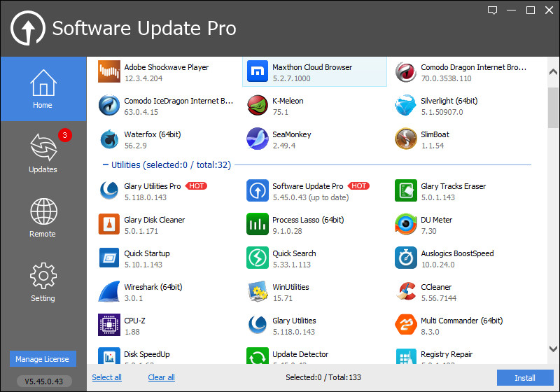Click the Waterfox (64bit) icon
560x392 pixels.
pyautogui.click(x=109, y=139)
